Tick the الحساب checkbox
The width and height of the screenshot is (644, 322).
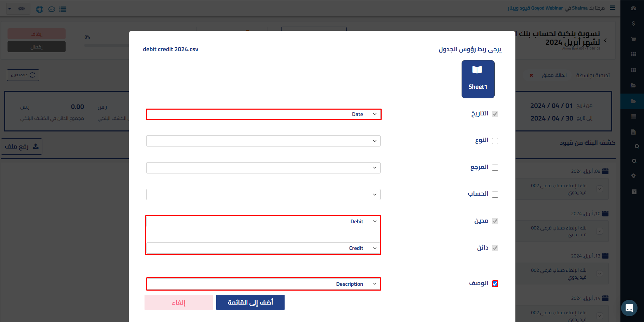pyautogui.click(x=495, y=195)
